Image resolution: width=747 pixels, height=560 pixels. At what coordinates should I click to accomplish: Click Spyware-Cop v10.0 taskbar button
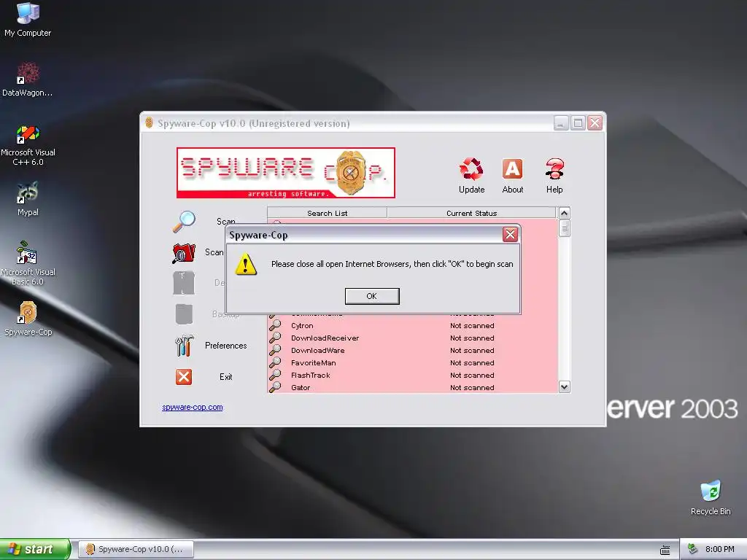tap(136, 549)
